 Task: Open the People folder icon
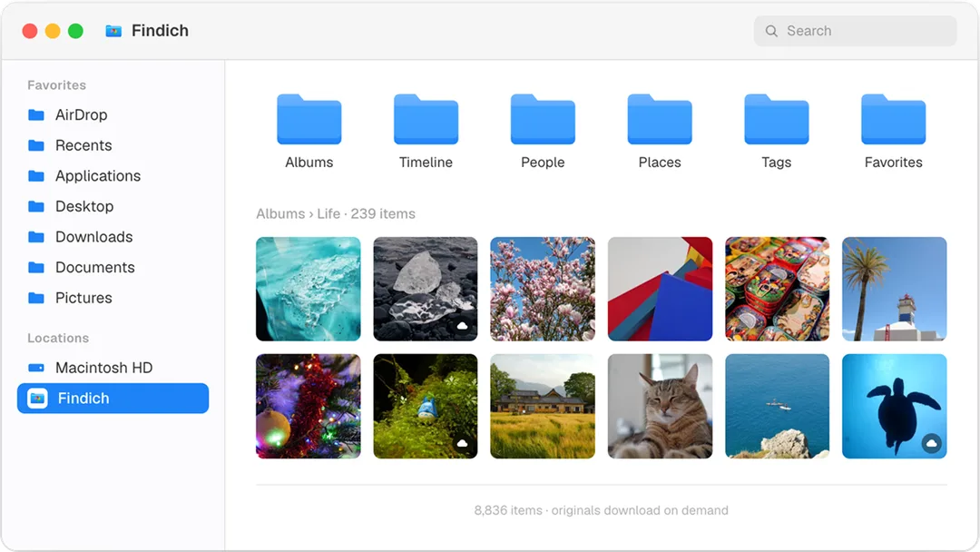543,120
